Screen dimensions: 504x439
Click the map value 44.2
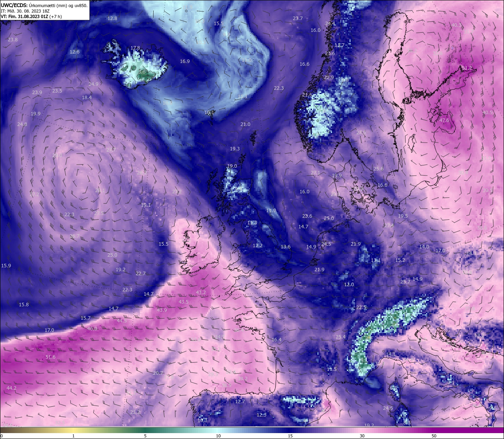pos(11,388)
